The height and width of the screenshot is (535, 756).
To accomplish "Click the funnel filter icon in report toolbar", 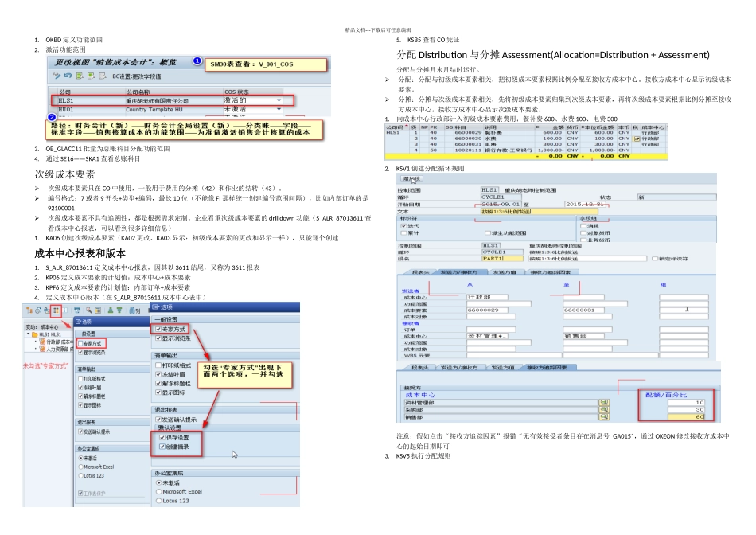I will (77, 310).
